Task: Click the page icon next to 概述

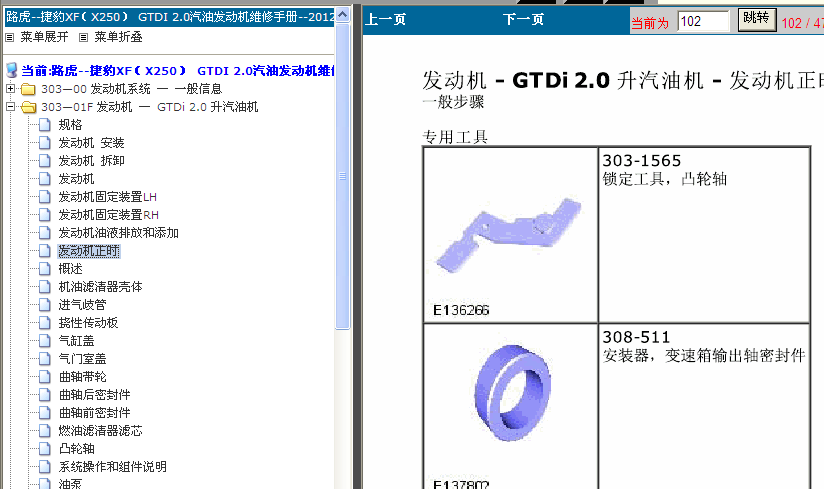Action: click(45, 269)
